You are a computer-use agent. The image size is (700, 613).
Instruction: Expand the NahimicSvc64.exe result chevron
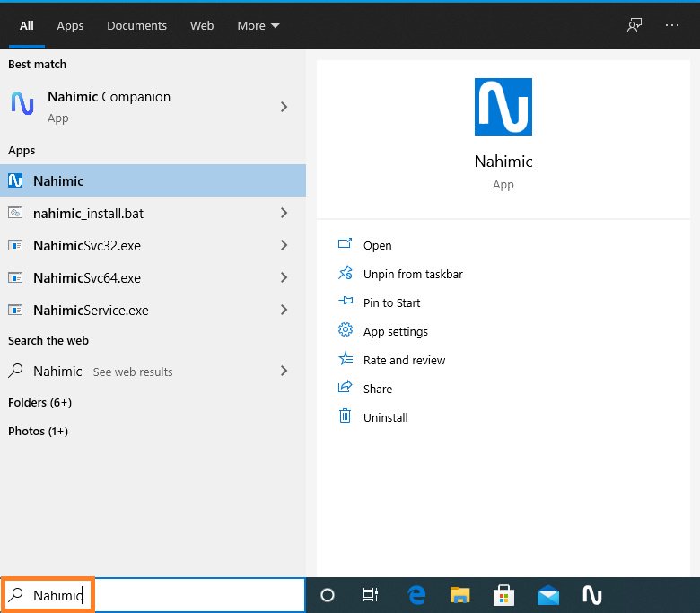tap(284, 278)
